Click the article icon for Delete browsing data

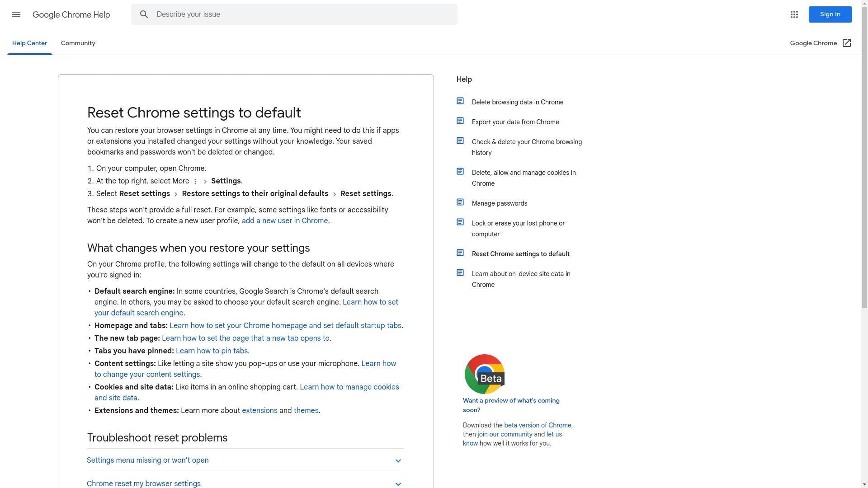[460, 101]
